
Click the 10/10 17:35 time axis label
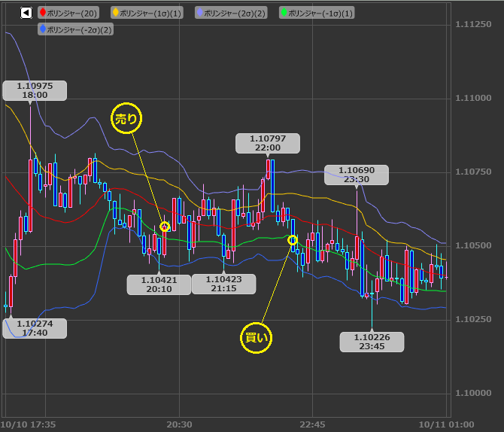point(28,424)
